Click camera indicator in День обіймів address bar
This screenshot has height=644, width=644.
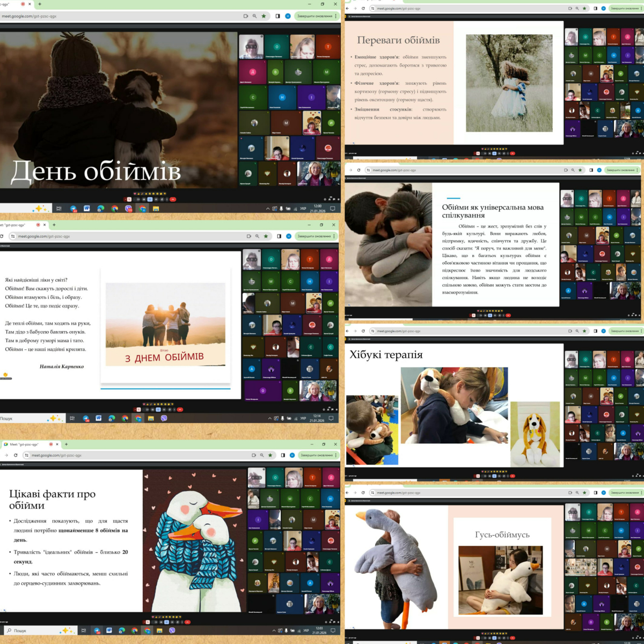(x=246, y=16)
